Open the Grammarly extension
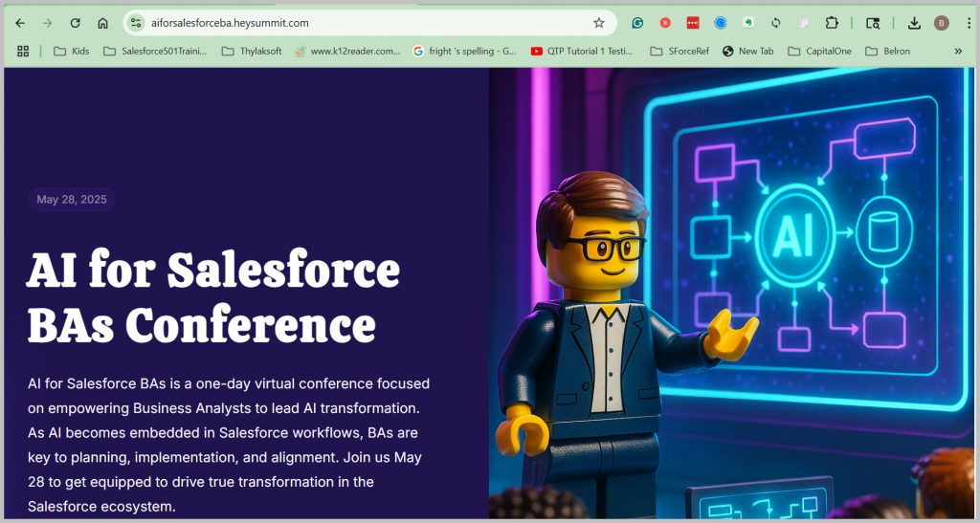980x523 pixels. pos(637,23)
